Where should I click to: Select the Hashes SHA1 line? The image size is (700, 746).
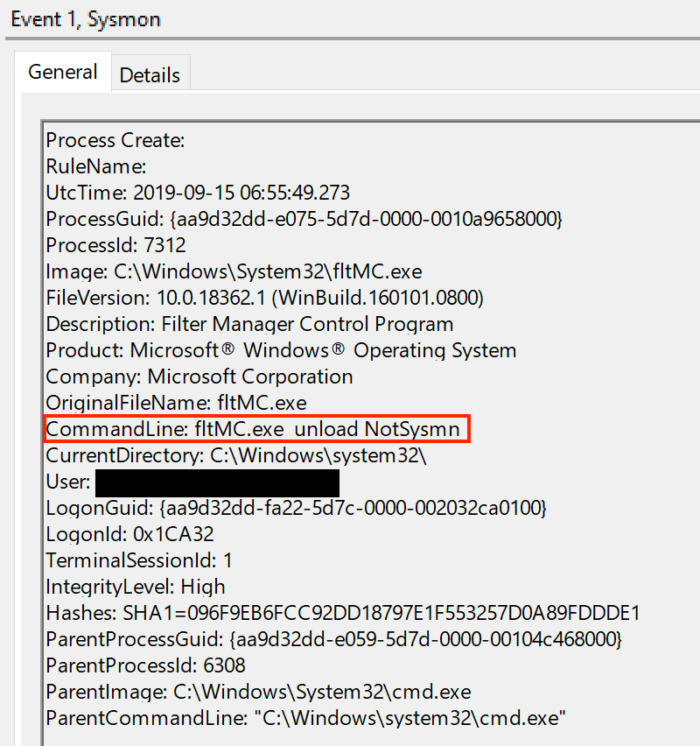[x=343, y=613]
